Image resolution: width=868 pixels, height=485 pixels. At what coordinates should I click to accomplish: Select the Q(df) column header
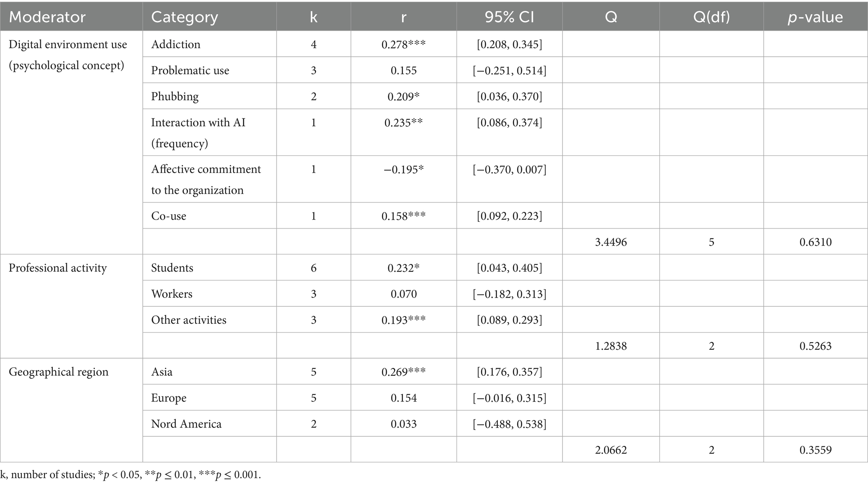(711, 17)
